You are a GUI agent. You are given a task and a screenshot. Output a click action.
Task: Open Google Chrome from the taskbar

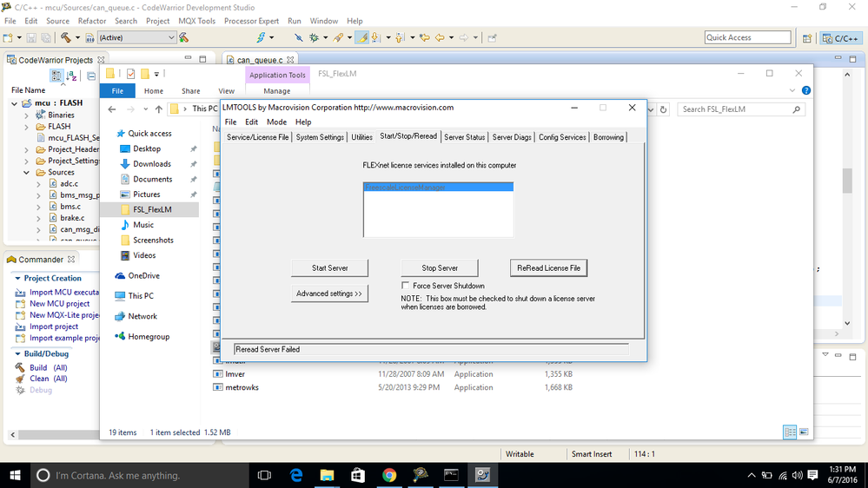tap(389, 475)
